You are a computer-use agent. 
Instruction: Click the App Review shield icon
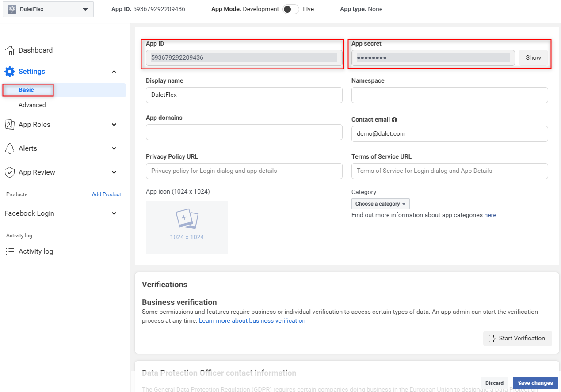(x=9, y=172)
